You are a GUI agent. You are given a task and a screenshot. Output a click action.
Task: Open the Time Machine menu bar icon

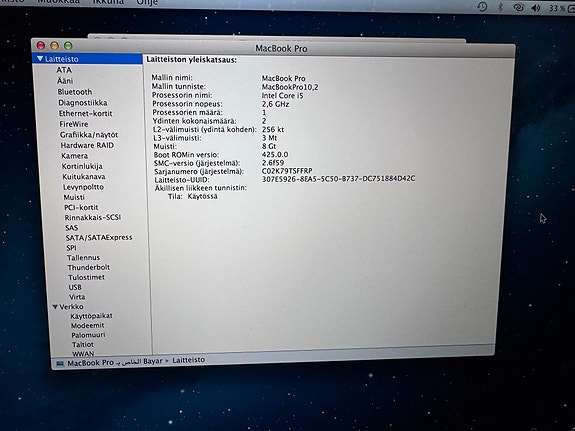click(483, 6)
